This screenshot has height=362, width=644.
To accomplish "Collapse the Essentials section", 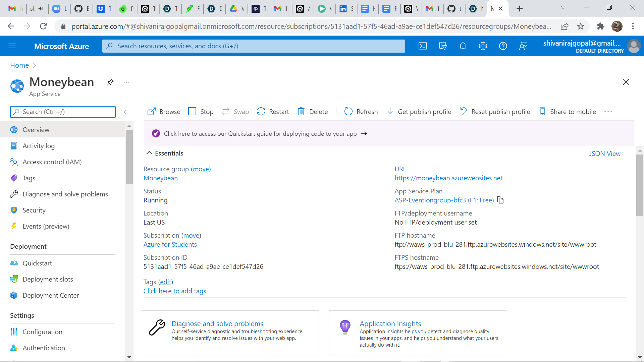I will pyautogui.click(x=149, y=153).
